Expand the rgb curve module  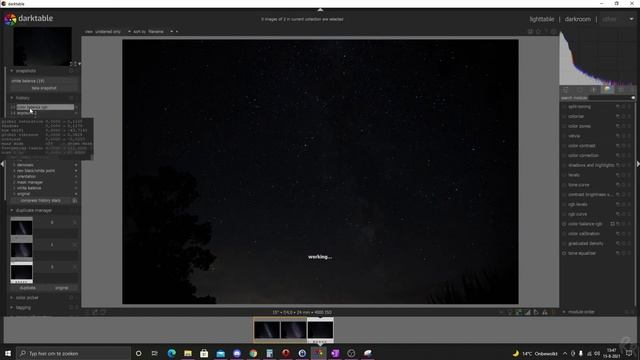tap(577, 214)
